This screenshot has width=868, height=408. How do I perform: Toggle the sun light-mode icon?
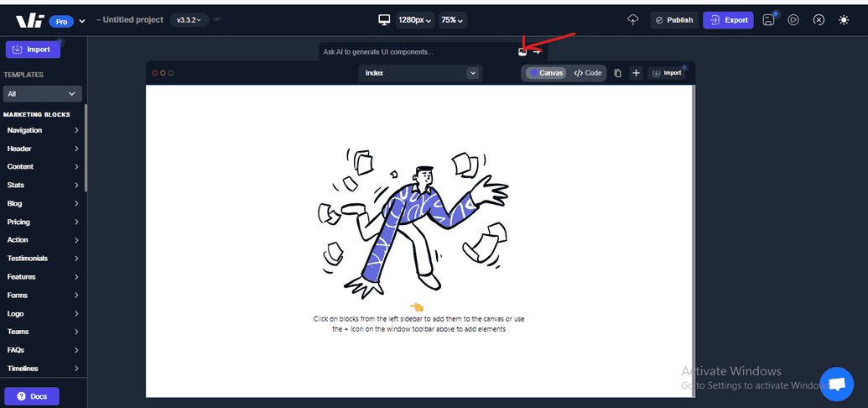[844, 20]
